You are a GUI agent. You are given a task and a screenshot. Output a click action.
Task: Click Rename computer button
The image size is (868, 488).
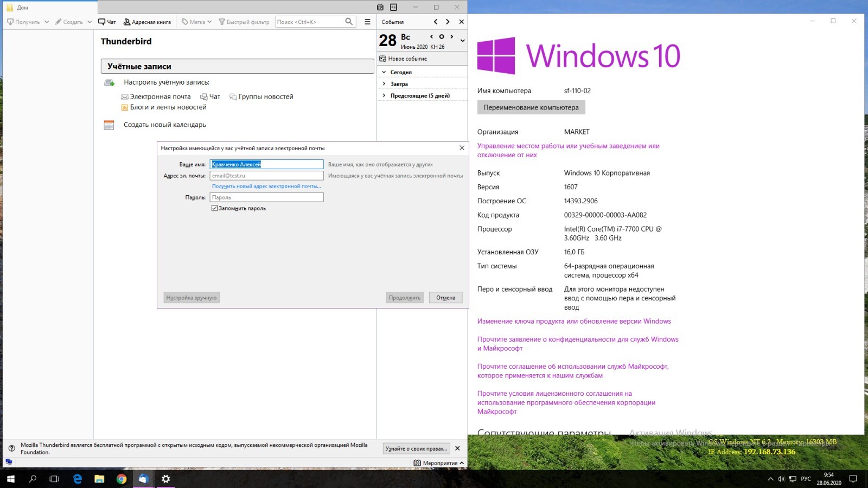coord(531,107)
